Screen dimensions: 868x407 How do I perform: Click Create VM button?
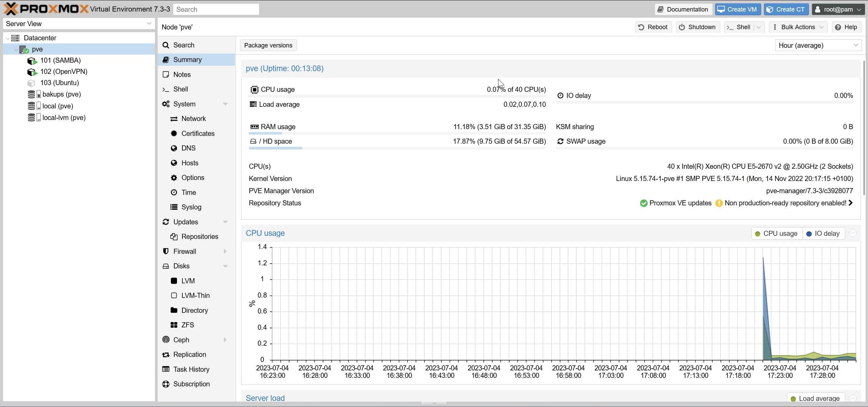click(x=738, y=9)
